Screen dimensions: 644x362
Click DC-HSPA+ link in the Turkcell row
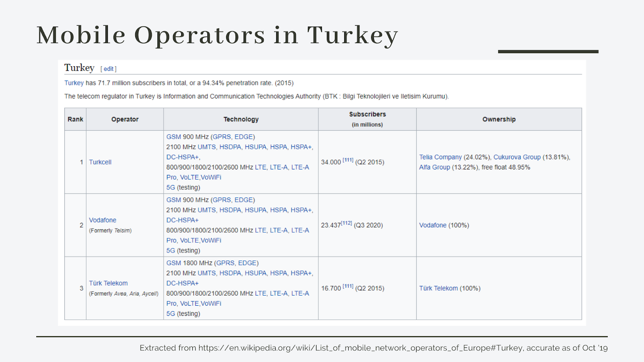pyautogui.click(x=182, y=157)
